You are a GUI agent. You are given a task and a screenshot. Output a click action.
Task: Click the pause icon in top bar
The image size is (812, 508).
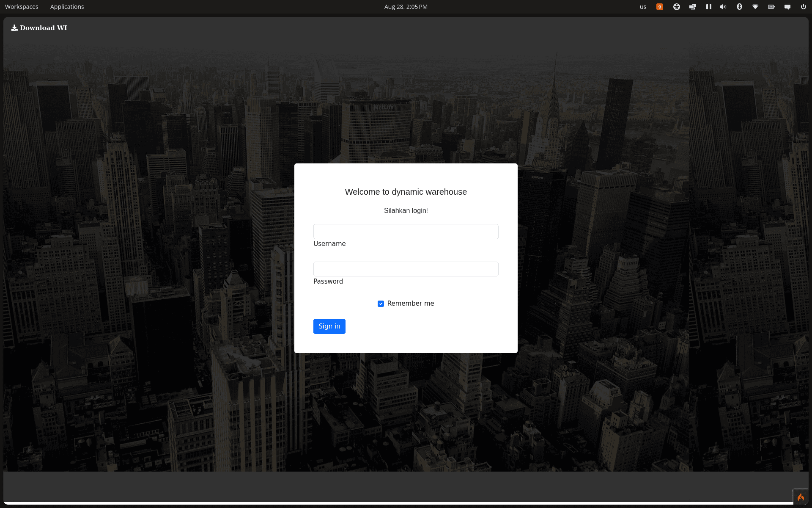click(708, 7)
